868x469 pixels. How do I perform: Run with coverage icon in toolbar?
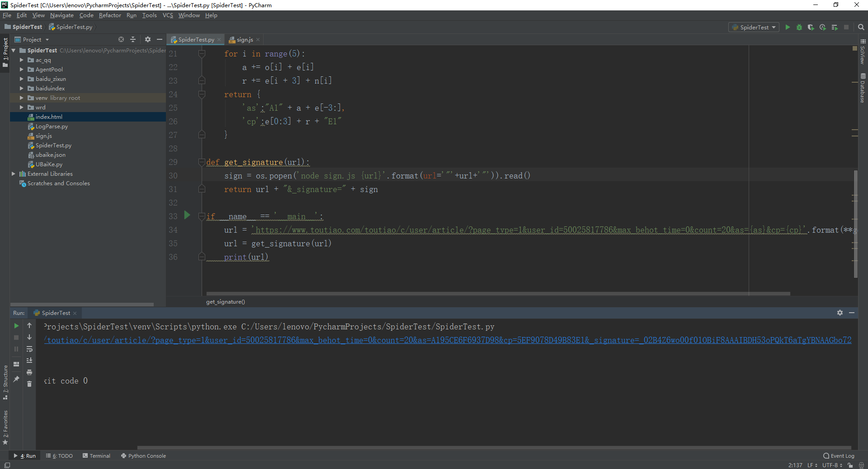click(811, 27)
